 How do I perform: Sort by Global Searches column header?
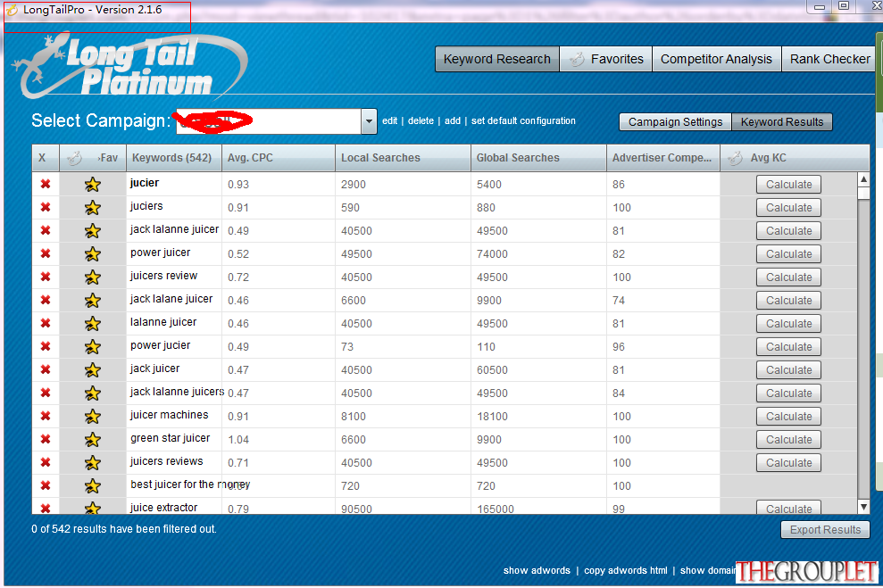pos(539,158)
